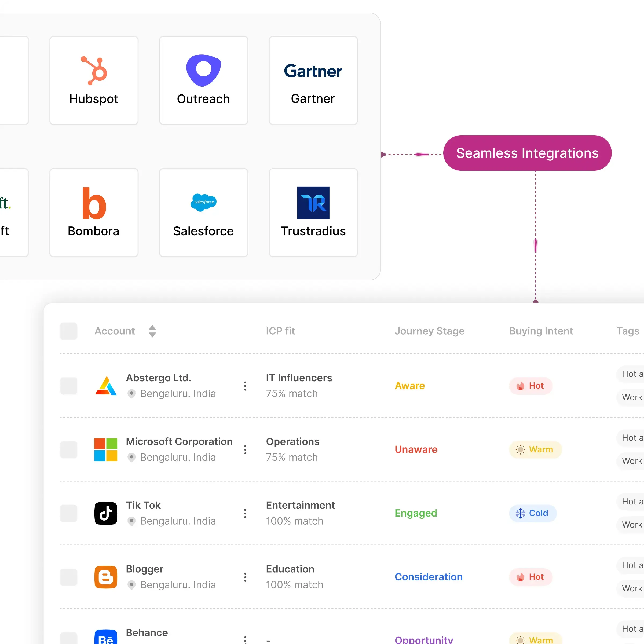Click the Unaware journey stage label
This screenshot has height=644, width=644.
[x=416, y=449]
